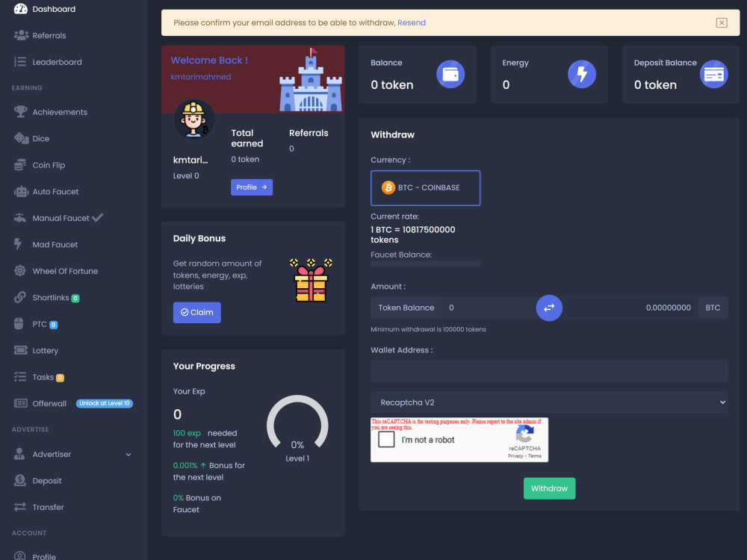Click the Wallet Address input field
Viewport: 747px width, 560px height.
pyautogui.click(x=549, y=371)
